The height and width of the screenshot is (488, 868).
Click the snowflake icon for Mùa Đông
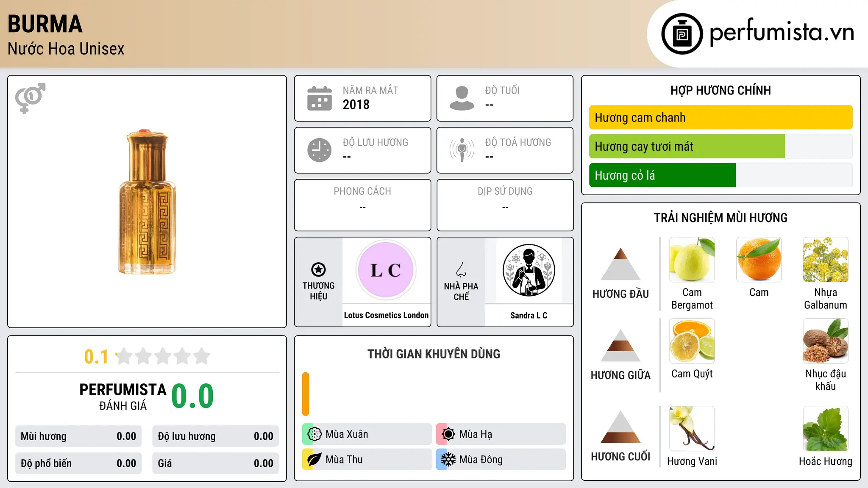click(448, 460)
